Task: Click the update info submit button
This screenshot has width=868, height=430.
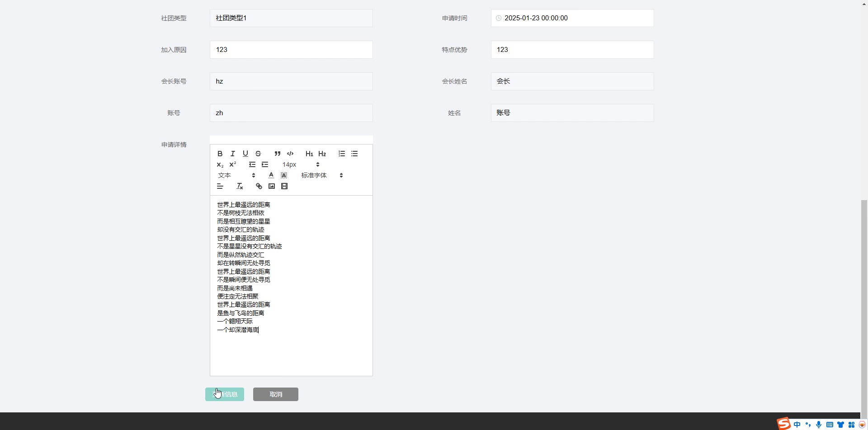Action: tap(225, 394)
